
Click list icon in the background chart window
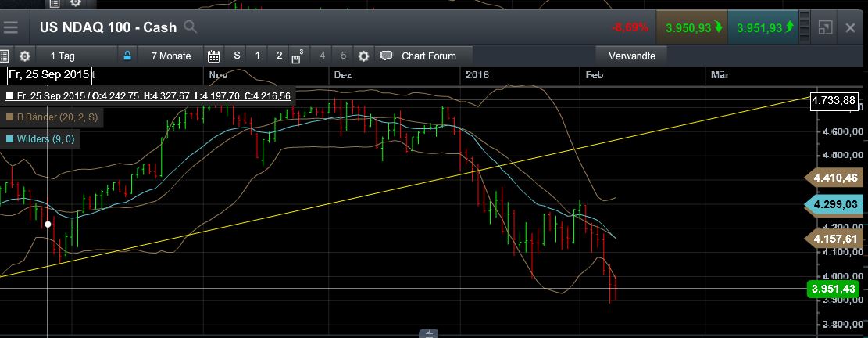[54, 3]
